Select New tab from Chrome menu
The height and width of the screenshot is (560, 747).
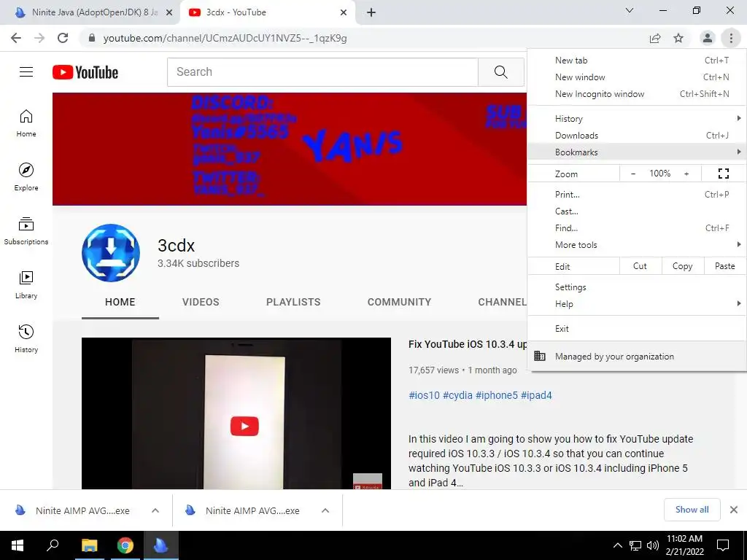coord(636,61)
